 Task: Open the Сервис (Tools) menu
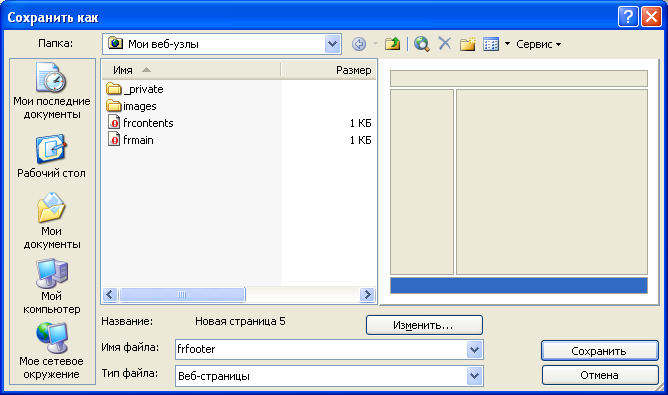click(538, 44)
